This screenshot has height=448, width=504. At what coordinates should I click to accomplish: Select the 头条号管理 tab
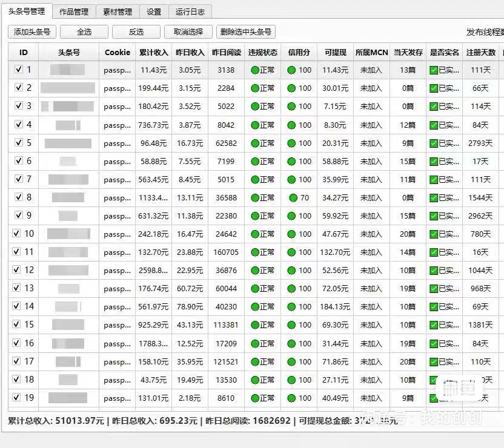(x=27, y=12)
